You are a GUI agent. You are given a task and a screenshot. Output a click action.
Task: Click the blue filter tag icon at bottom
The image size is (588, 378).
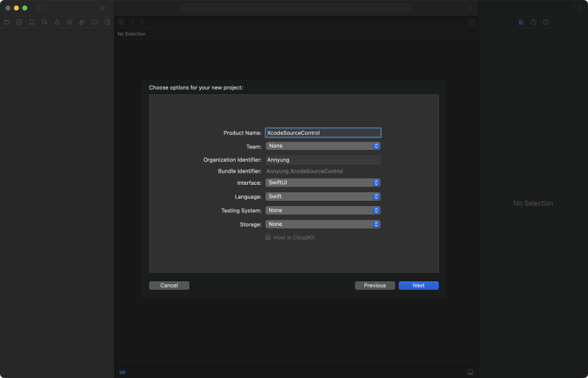(122, 373)
